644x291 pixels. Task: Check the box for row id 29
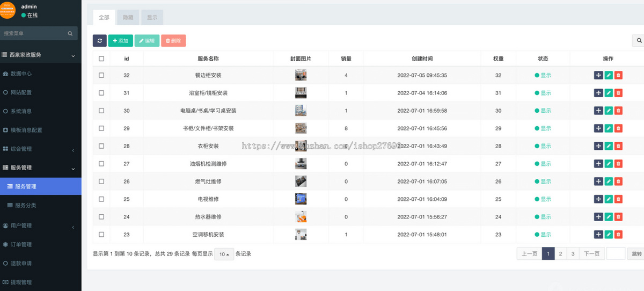coord(101,128)
